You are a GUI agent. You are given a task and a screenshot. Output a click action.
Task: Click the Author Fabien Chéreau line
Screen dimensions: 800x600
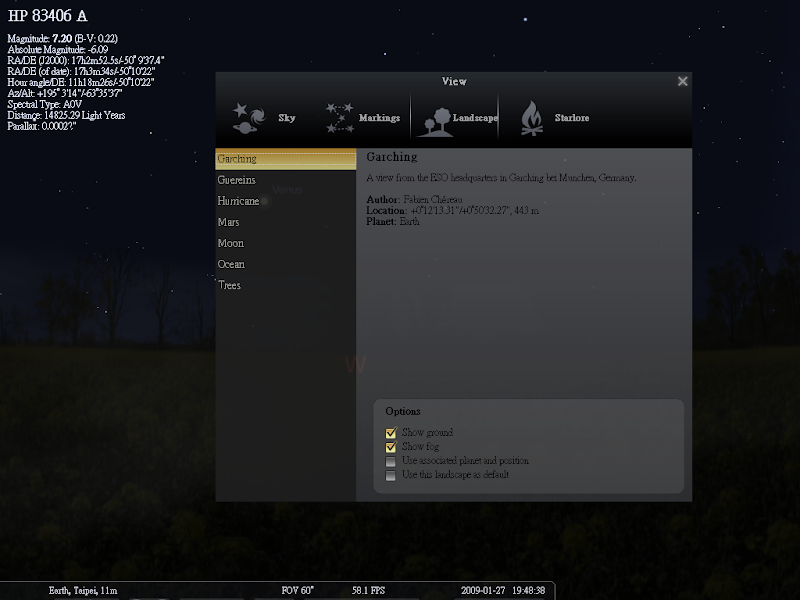(414, 199)
